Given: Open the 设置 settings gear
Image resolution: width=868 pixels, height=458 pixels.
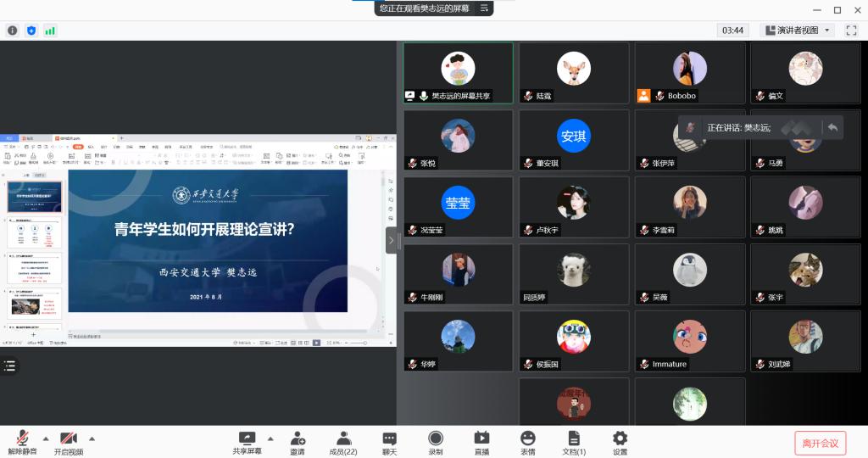Looking at the screenshot, I should click(x=620, y=442).
